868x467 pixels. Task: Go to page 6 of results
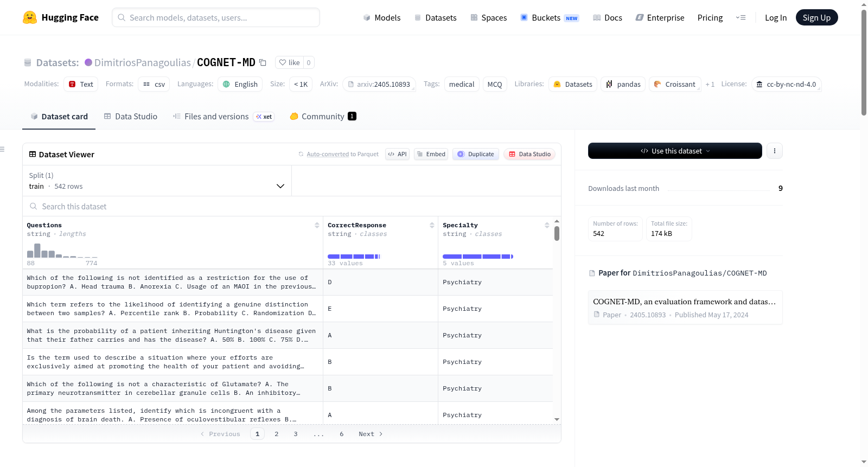pyautogui.click(x=342, y=434)
